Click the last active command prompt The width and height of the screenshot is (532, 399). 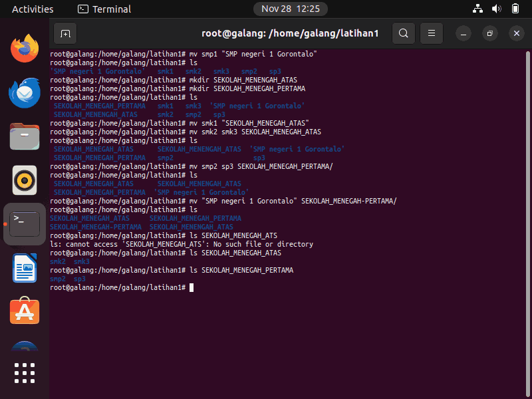[x=122, y=288]
